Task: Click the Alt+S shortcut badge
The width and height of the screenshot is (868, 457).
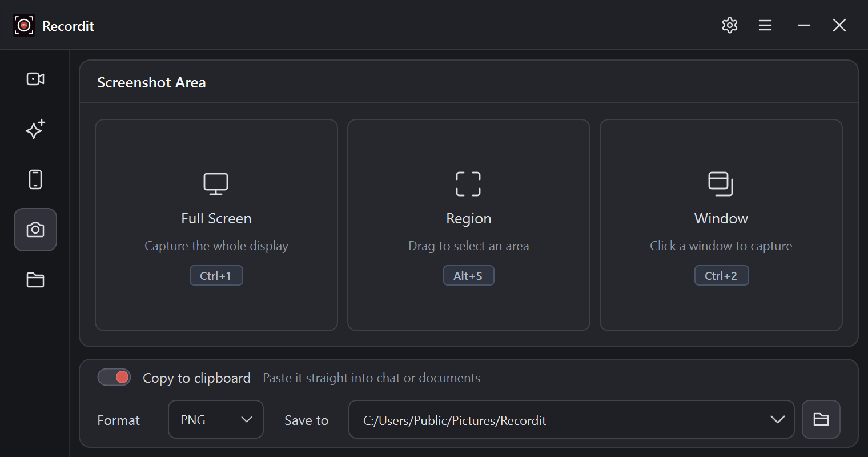Action: click(469, 275)
